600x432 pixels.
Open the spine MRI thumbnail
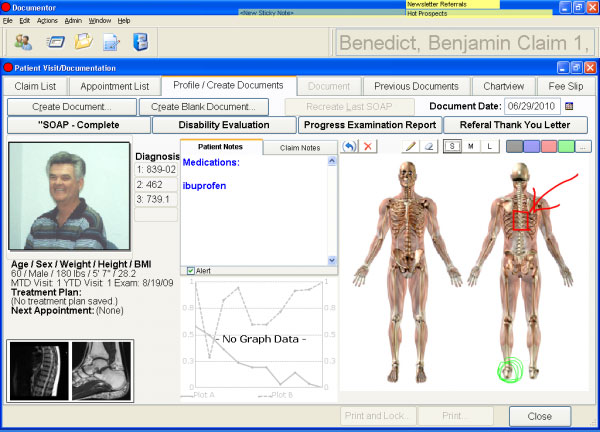click(39, 371)
